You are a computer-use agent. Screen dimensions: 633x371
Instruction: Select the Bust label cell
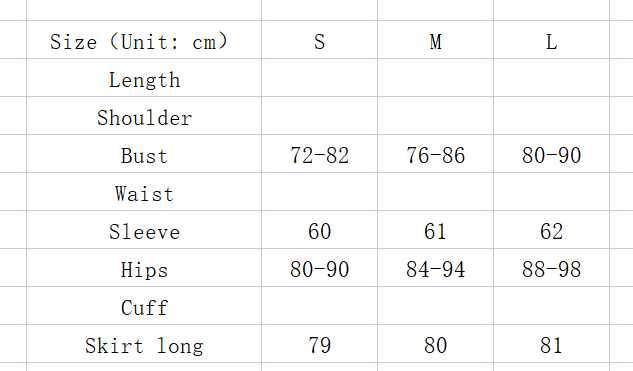tap(144, 153)
